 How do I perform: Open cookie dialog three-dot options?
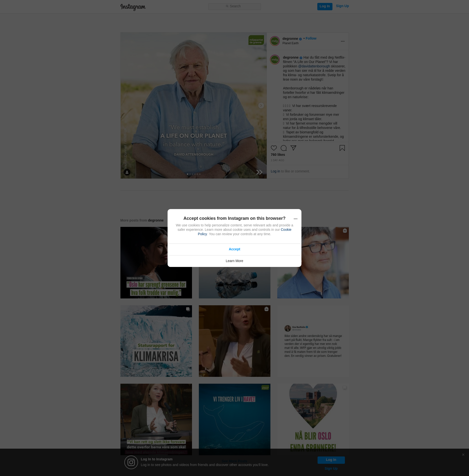[295, 219]
